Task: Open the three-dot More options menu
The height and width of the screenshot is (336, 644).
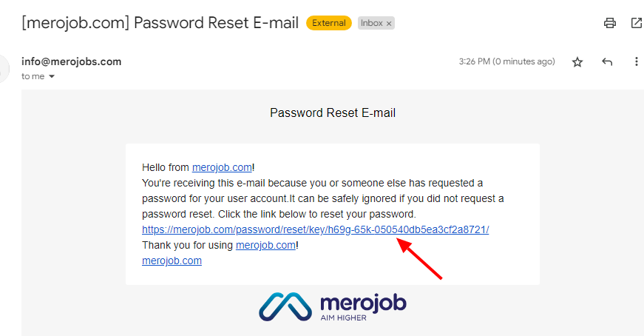Action: 636,62
